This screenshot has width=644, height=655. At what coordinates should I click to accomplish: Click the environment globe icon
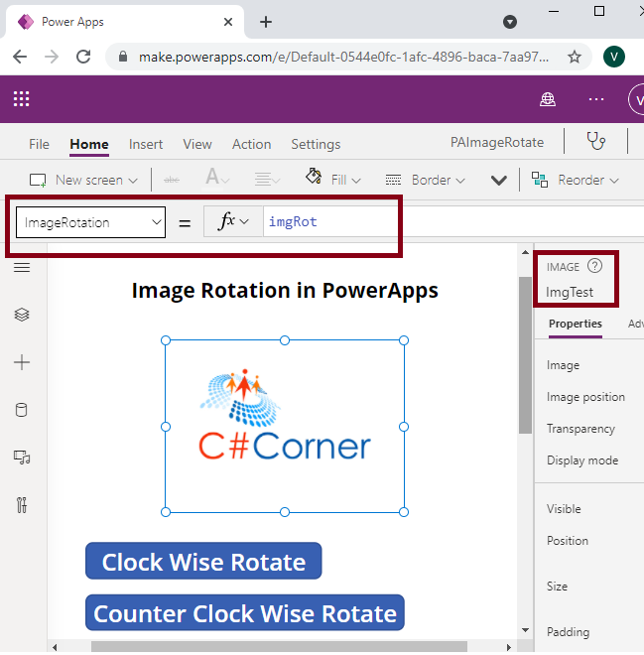[x=548, y=99]
